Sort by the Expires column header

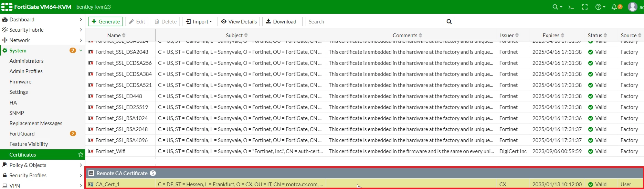pyautogui.click(x=553, y=35)
